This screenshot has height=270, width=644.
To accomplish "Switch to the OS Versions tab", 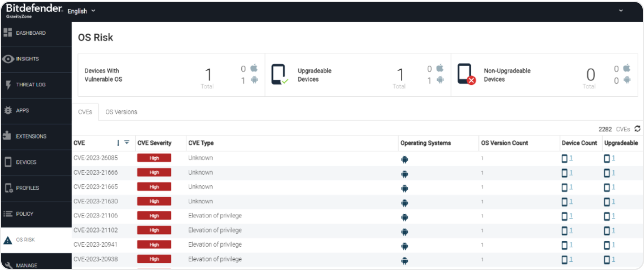I will pos(121,112).
